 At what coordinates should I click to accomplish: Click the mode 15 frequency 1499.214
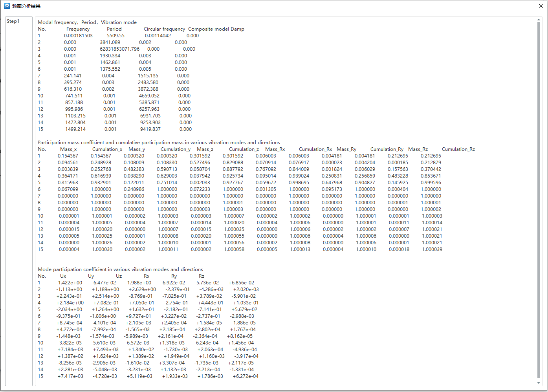(x=75, y=129)
